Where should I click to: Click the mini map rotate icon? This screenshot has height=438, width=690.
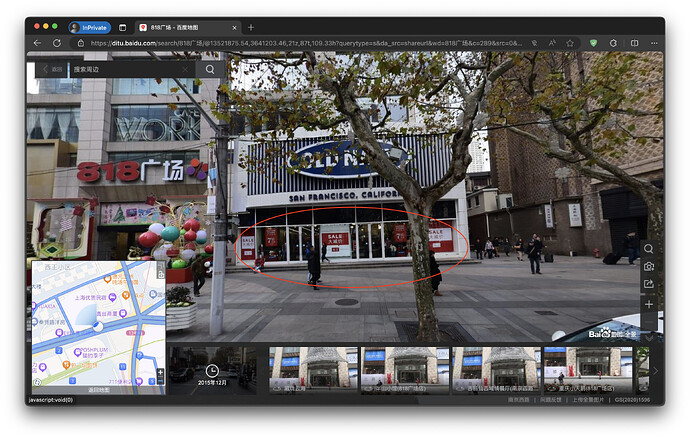37,382
